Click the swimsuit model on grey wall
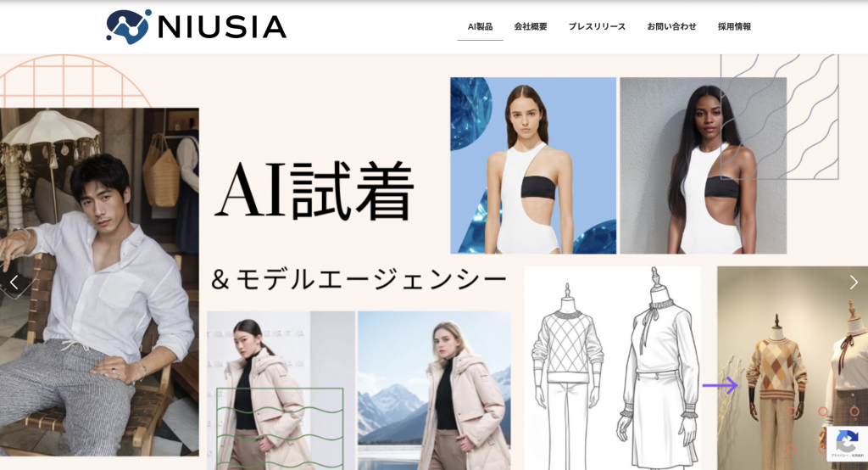The height and width of the screenshot is (470, 868). tap(703, 165)
